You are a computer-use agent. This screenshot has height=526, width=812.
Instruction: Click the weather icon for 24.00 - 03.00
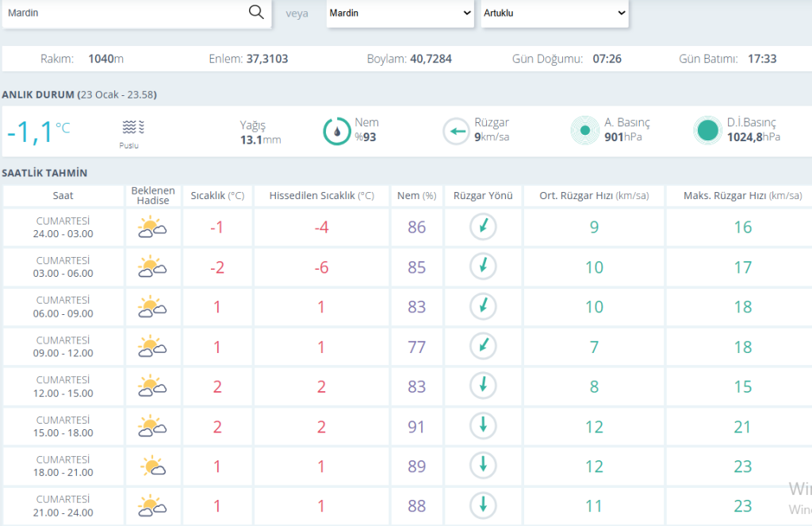pos(151,228)
